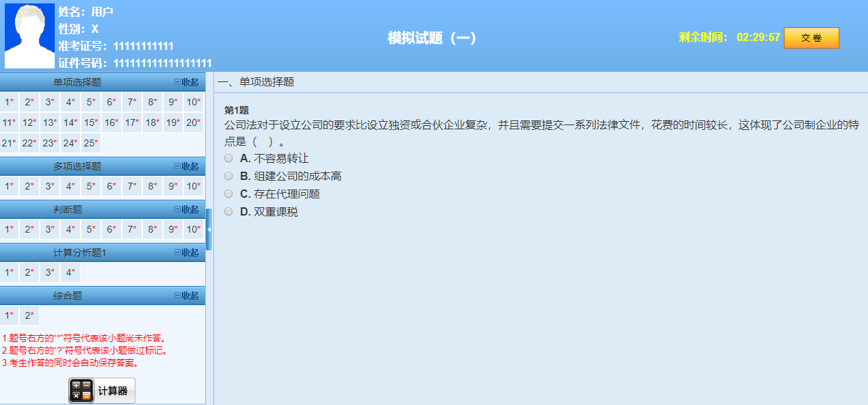The width and height of the screenshot is (868, 405).
Task: Select answer B 组建公司的成本高
Action: (x=228, y=175)
